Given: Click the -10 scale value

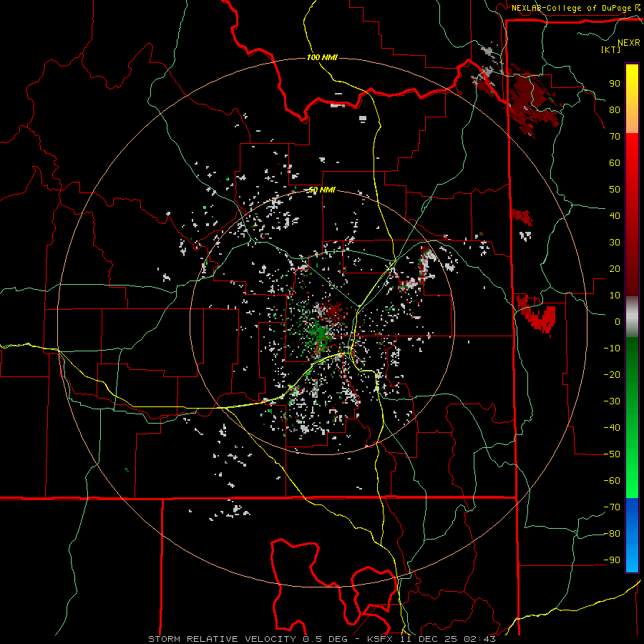Looking at the screenshot, I should click(x=612, y=348).
